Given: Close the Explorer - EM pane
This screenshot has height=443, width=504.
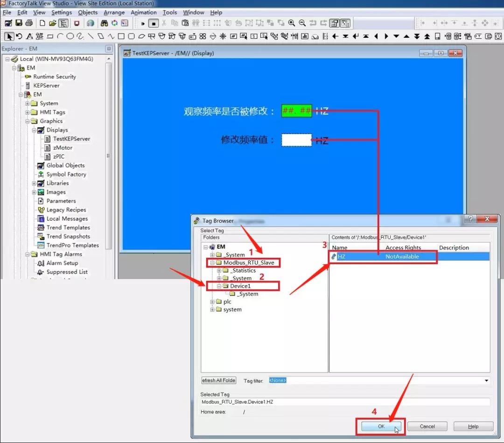Looking at the screenshot, I should click(109, 49).
